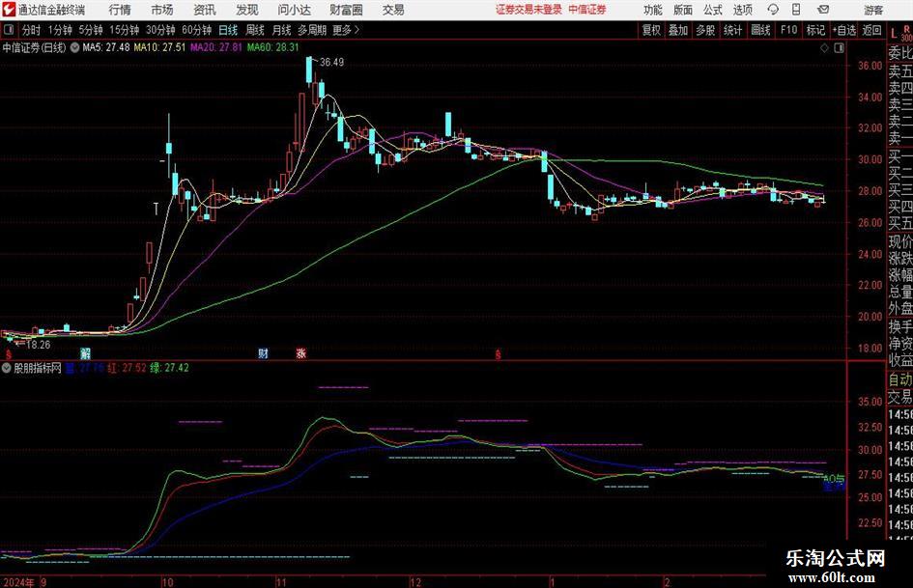
Task: Click the MA60: 28.31 value
Action: (x=272, y=47)
